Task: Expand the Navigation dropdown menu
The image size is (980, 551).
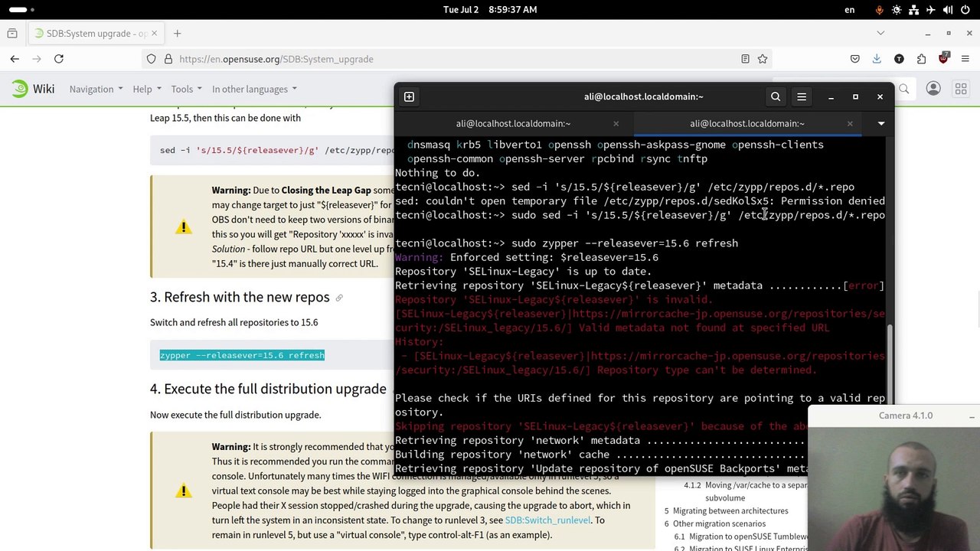Action: (96, 89)
